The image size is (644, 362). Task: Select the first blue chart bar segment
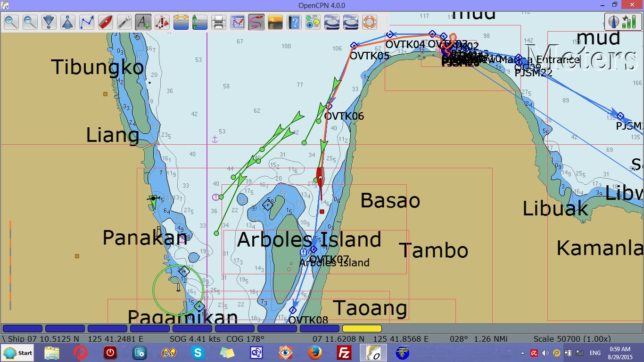pyautogui.click(x=22, y=329)
